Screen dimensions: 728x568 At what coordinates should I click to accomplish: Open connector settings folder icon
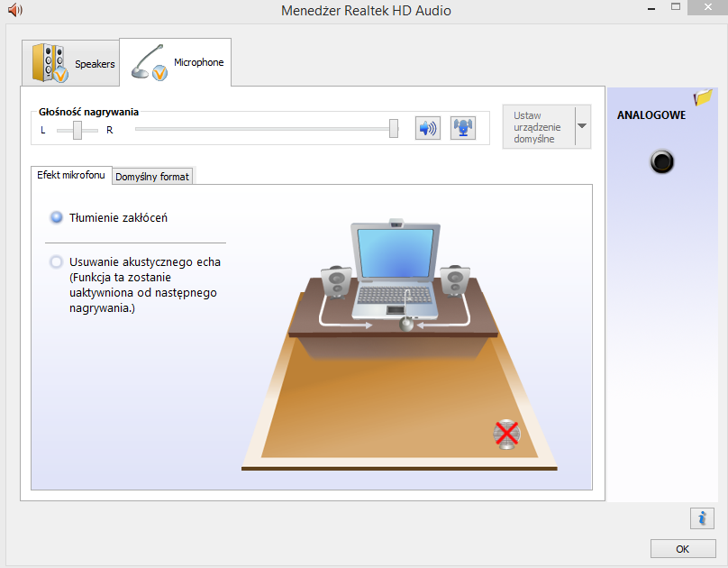tap(703, 97)
